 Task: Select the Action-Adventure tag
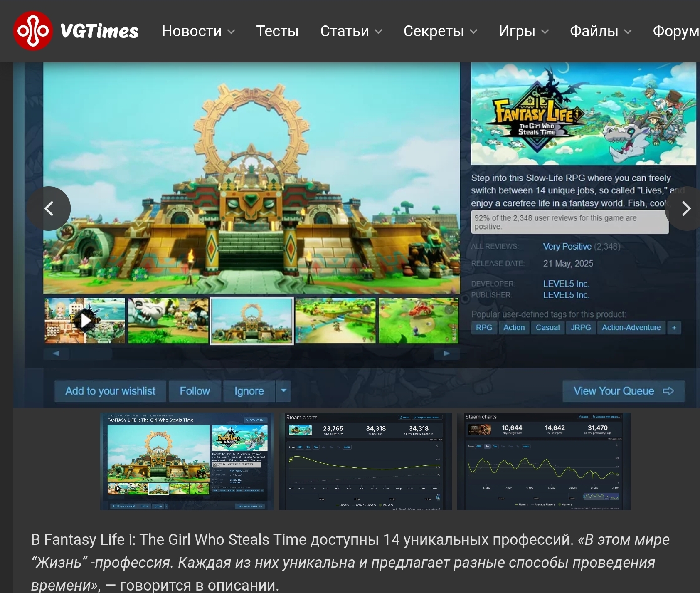[x=631, y=328]
